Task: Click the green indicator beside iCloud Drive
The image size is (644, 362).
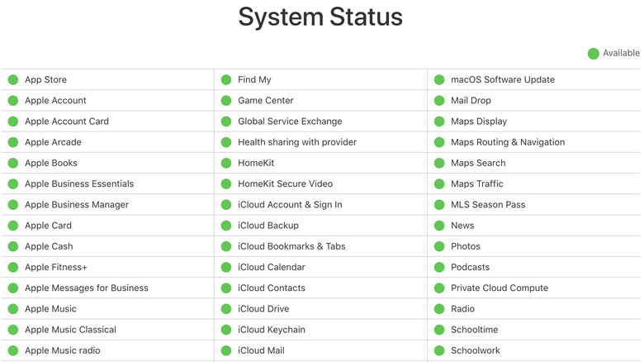Action: click(226, 309)
